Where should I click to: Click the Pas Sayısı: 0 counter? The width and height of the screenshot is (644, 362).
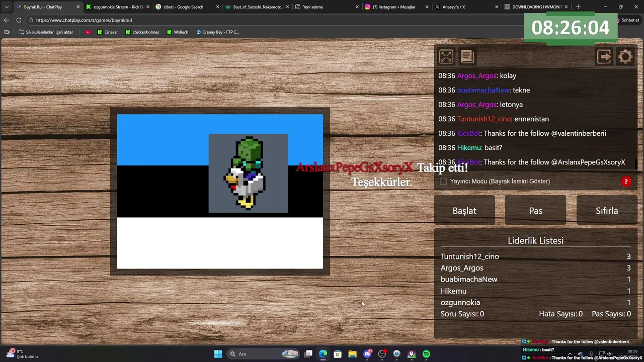pos(611,314)
